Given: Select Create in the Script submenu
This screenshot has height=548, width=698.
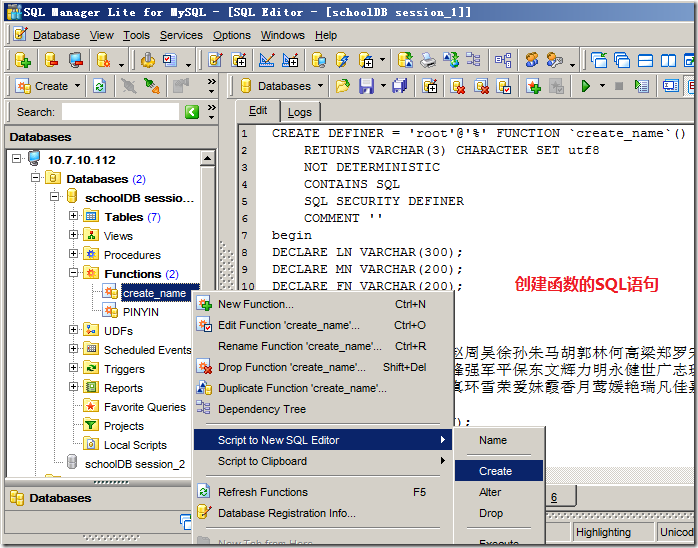Looking at the screenshot, I should [x=499, y=471].
